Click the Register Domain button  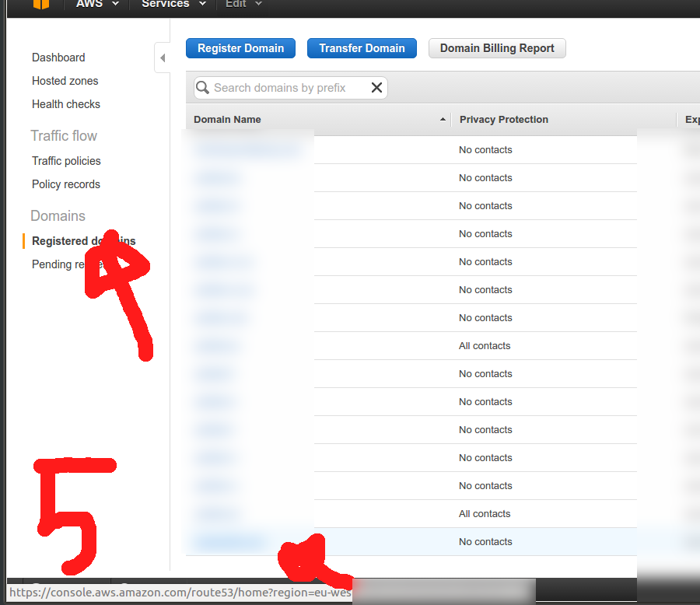tap(240, 48)
